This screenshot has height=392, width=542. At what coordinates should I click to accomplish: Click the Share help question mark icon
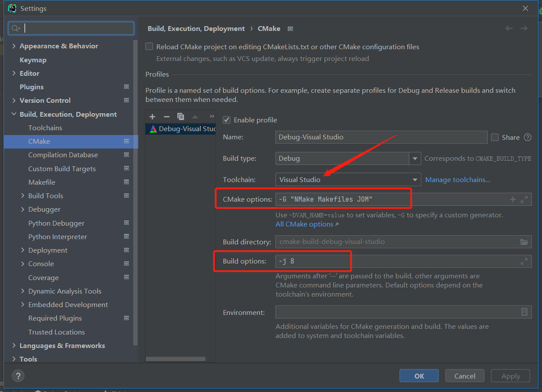[x=528, y=137]
